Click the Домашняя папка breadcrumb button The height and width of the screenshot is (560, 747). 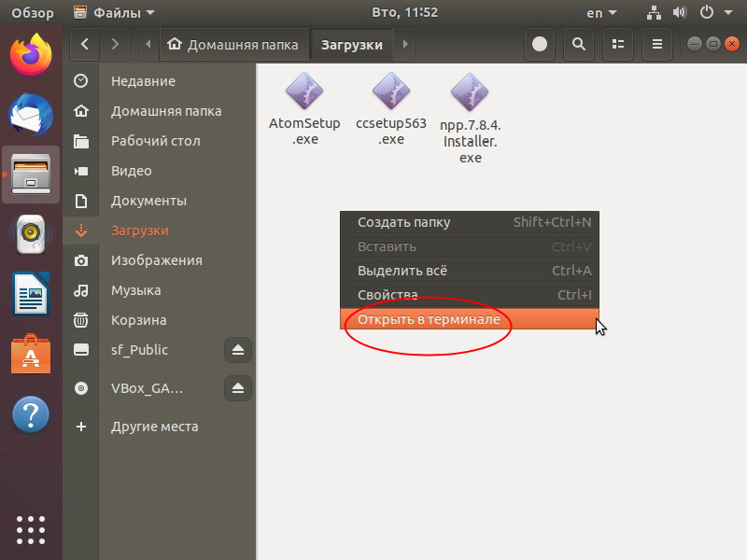click(233, 44)
